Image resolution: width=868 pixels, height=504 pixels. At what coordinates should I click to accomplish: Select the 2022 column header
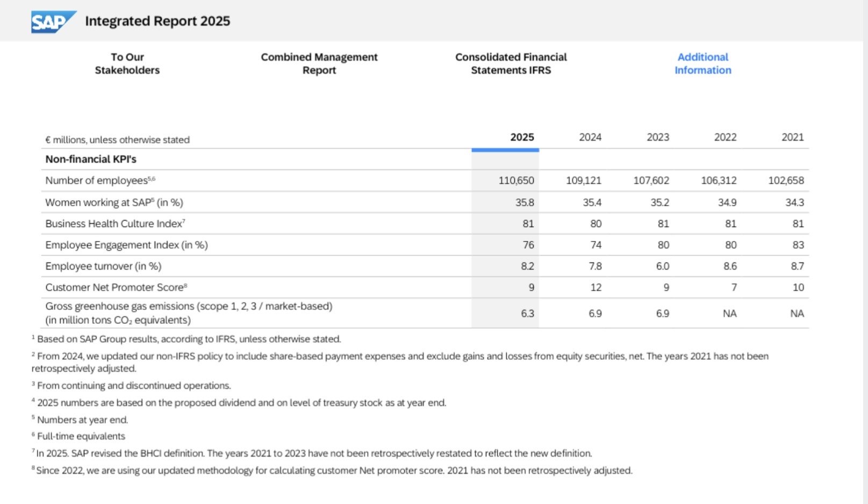coord(725,137)
